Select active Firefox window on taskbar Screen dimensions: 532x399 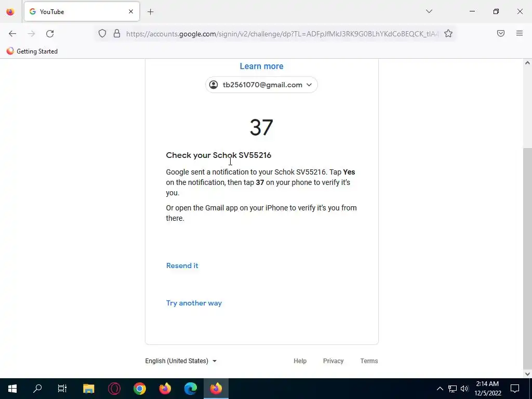pos(216,389)
